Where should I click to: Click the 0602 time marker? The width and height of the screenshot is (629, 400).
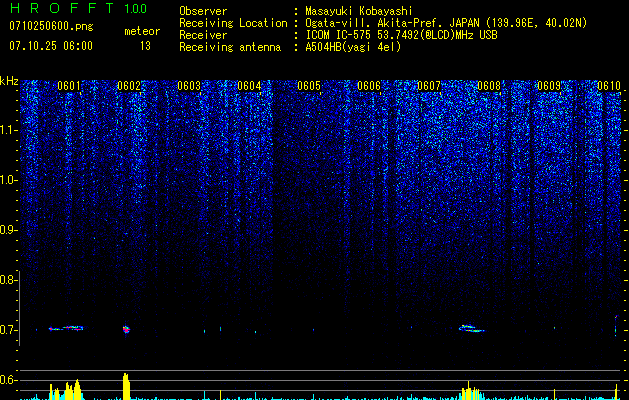tap(129, 86)
